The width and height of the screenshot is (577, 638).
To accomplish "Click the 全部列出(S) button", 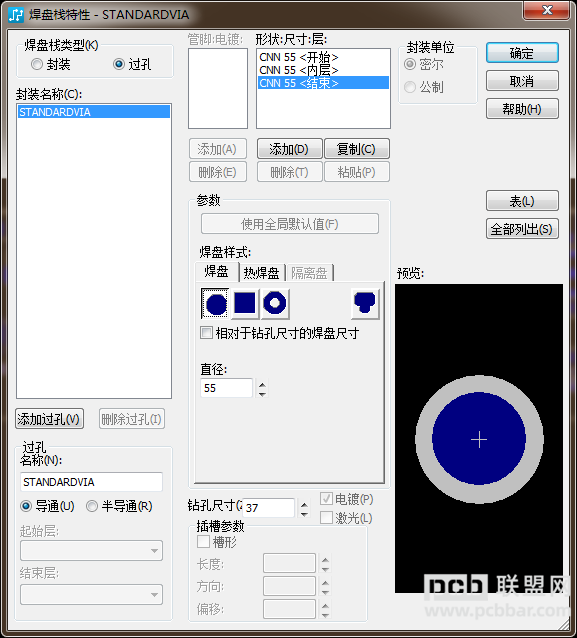I will click(x=522, y=229).
